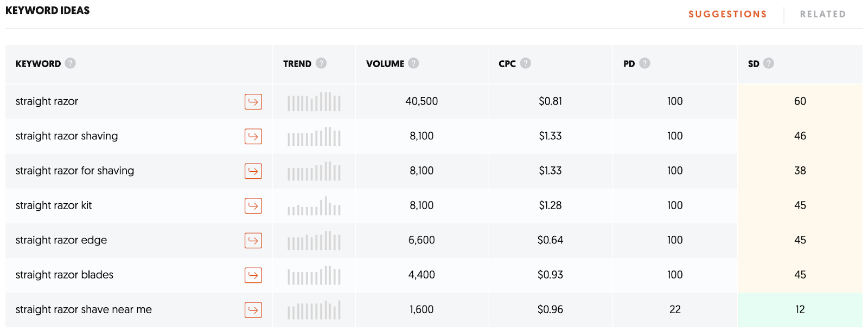Click help icon next to TREND header
The image size is (868, 336).
tap(321, 63)
